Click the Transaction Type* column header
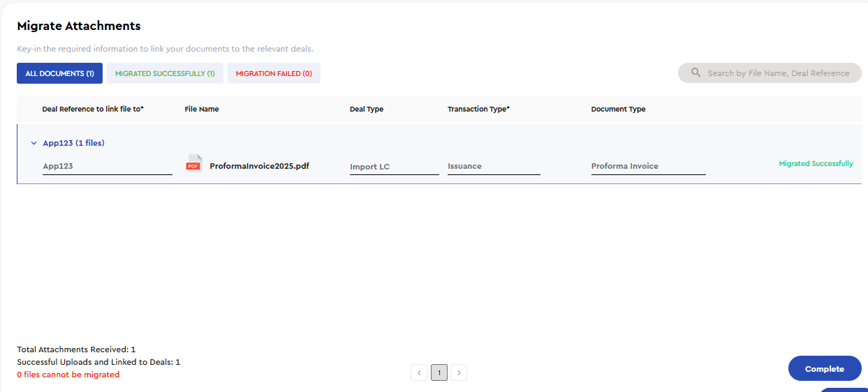 478,109
